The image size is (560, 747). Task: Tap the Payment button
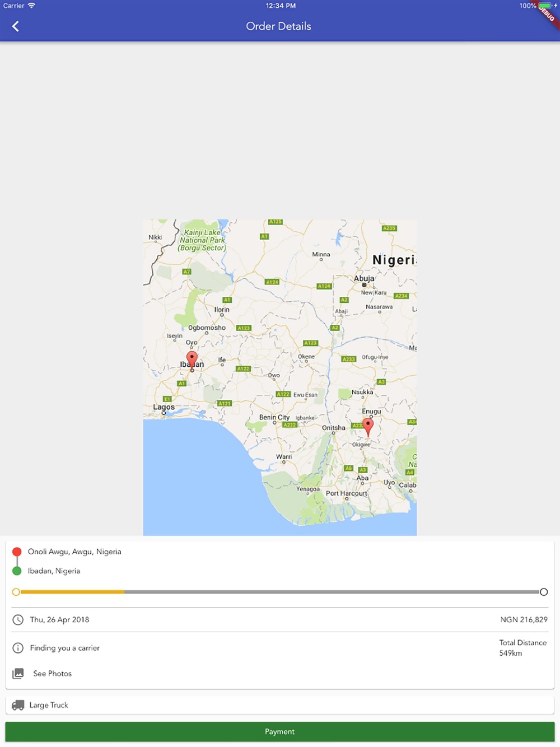[280, 731]
